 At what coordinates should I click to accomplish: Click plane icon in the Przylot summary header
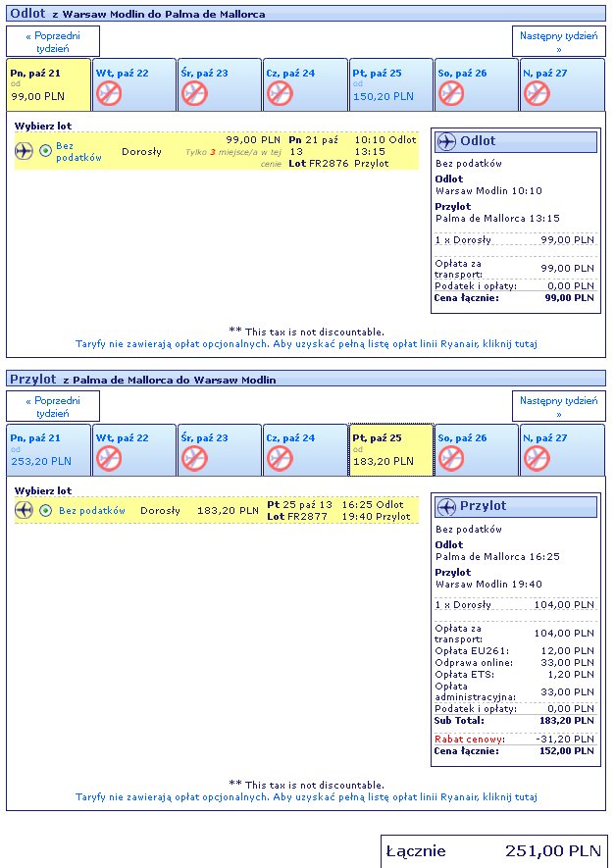click(x=446, y=506)
